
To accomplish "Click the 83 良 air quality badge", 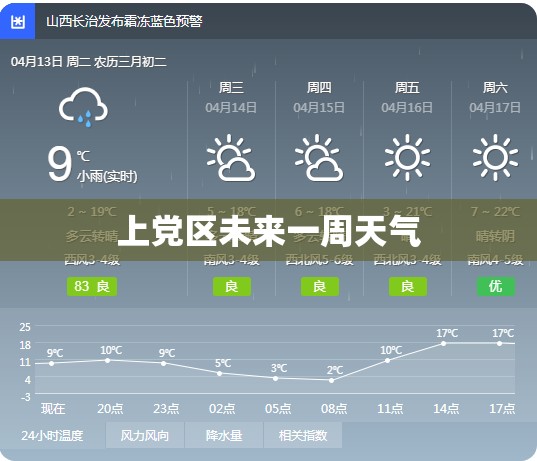I will (92, 286).
